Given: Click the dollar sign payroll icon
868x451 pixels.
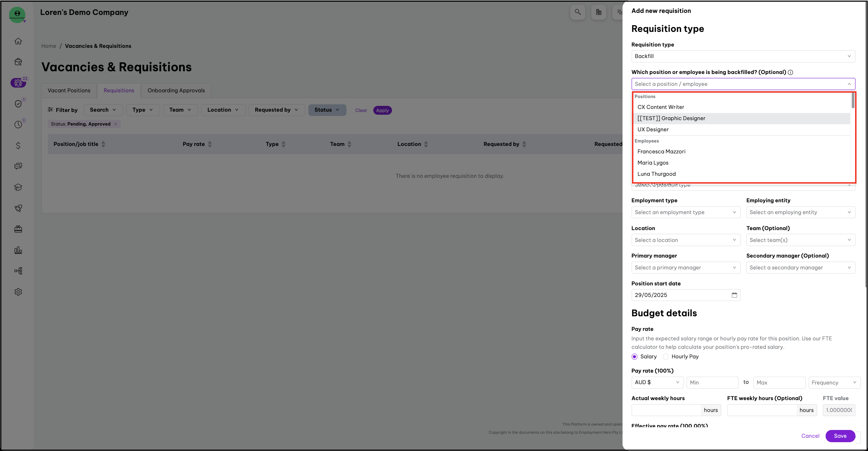Looking at the screenshot, I should click(18, 146).
